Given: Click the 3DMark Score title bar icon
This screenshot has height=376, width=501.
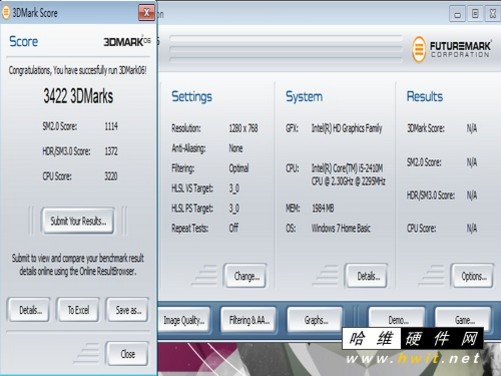Looking at the screenshot, I should pyautogui.click(x=6, y=13).
